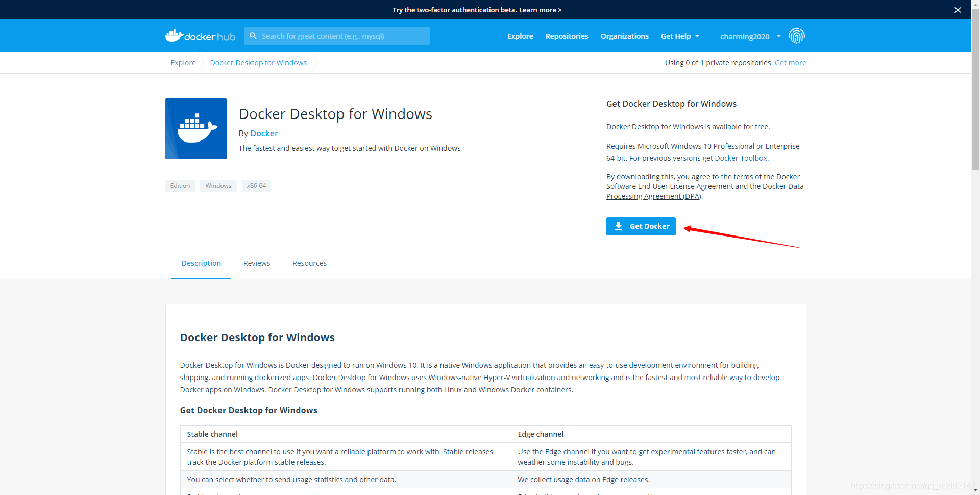Screen dimensions: 980x495
Task: Expand the charming2020 account menu
Action: click(750, 36)
